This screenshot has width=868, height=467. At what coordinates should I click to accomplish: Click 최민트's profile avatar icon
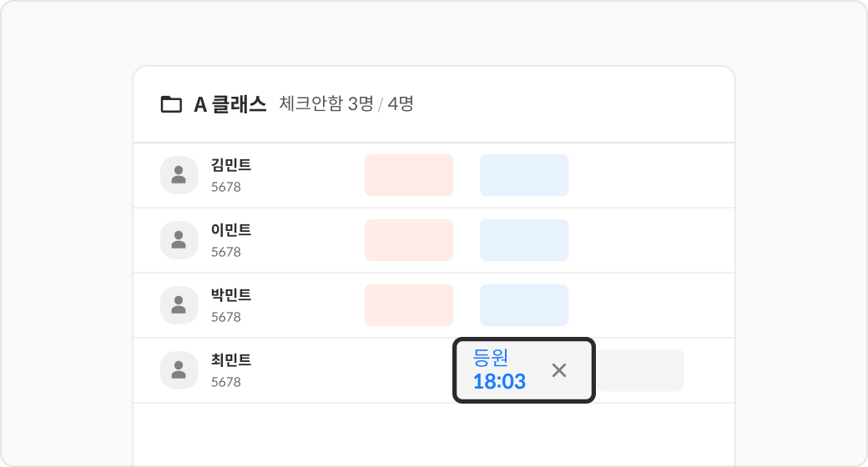click(x=179, y=370)
